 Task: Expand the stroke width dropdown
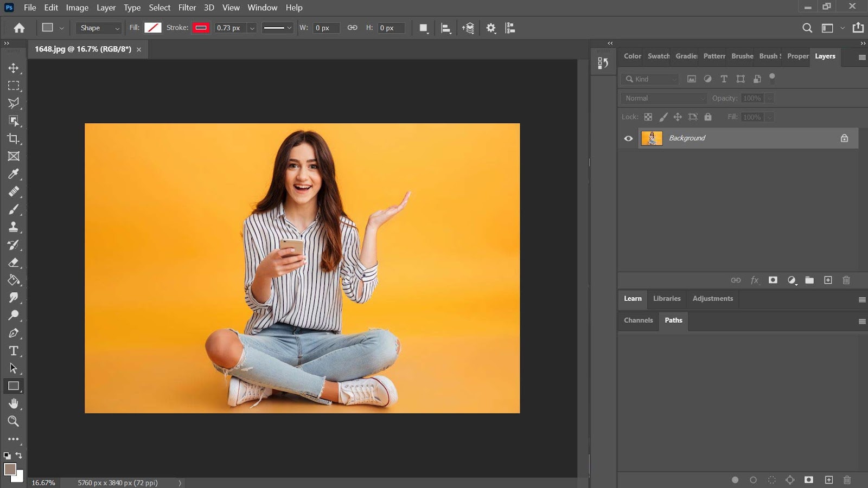coord(252,28)
